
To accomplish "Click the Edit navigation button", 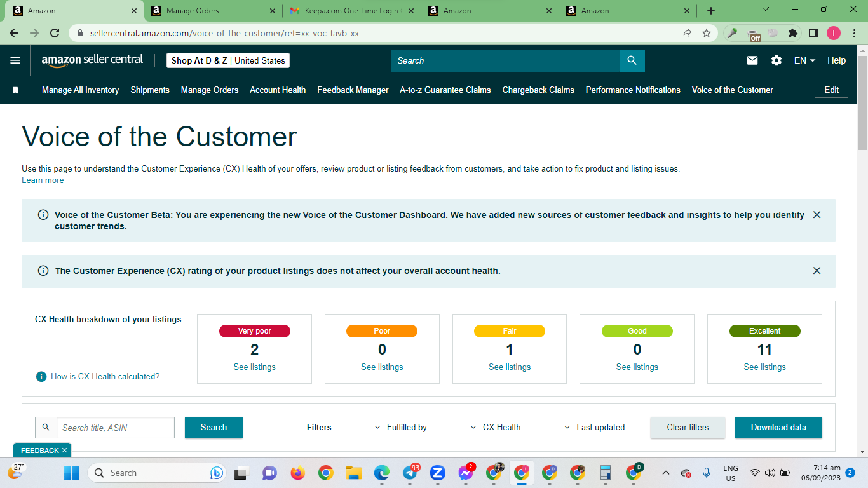I will [831, 90].
